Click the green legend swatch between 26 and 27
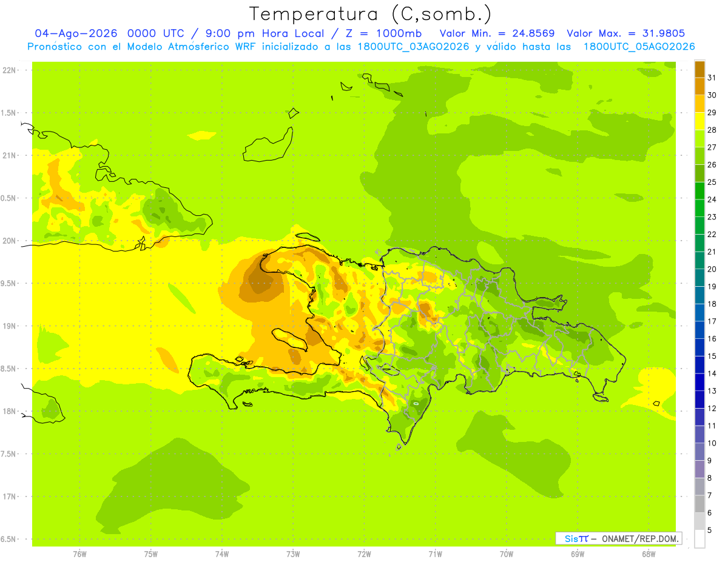The image size is (728, 562). [x=699, y=156]
